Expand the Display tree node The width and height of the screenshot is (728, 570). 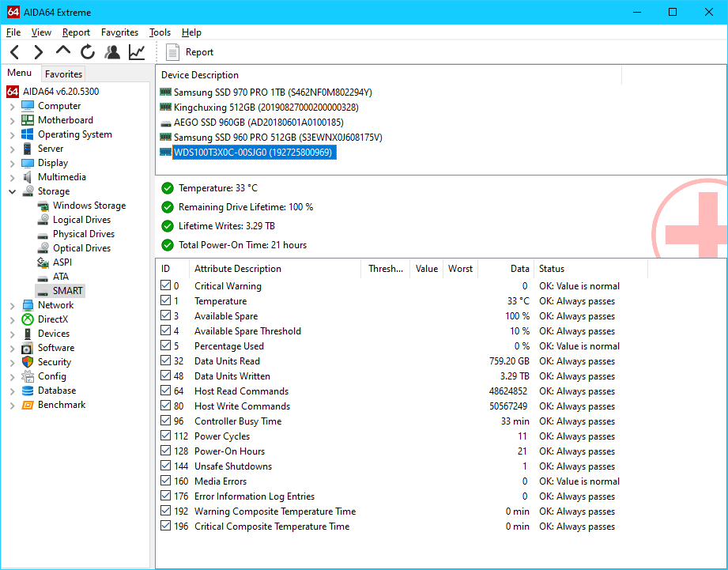click(13, 164)
